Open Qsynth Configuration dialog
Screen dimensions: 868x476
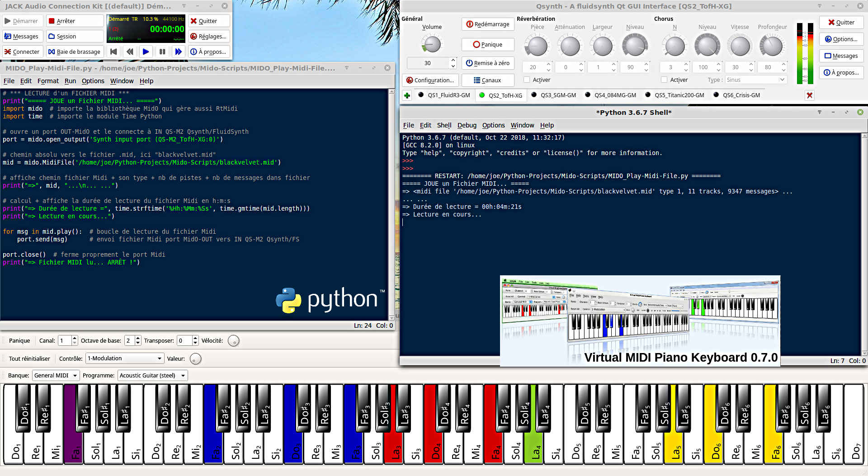pyautogui.click(x=430, y=80)
